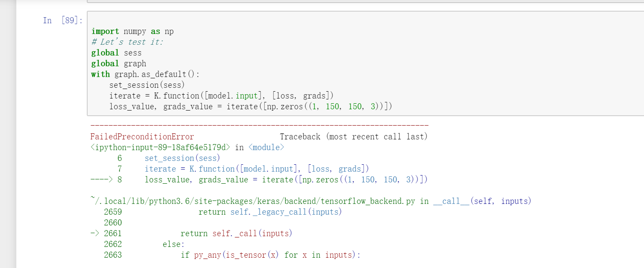
Task: Click the tensorflow_backend.py file path
Action: 253,201
